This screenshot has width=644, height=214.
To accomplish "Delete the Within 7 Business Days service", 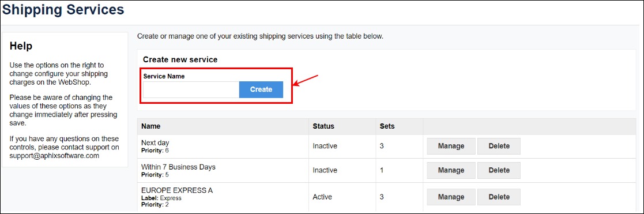I will pos(499,171).
